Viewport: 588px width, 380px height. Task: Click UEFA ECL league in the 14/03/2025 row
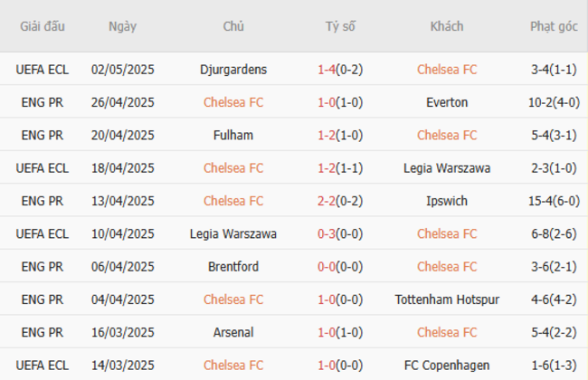[x=43, y=365]
